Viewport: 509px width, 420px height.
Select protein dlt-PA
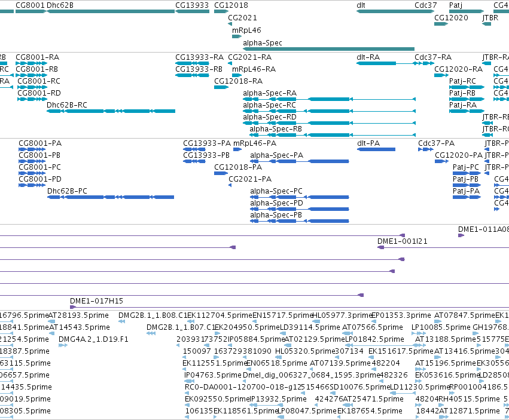(376, 149)
